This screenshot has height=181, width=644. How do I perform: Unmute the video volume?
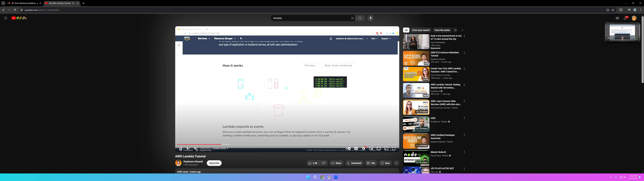[195, 148]
